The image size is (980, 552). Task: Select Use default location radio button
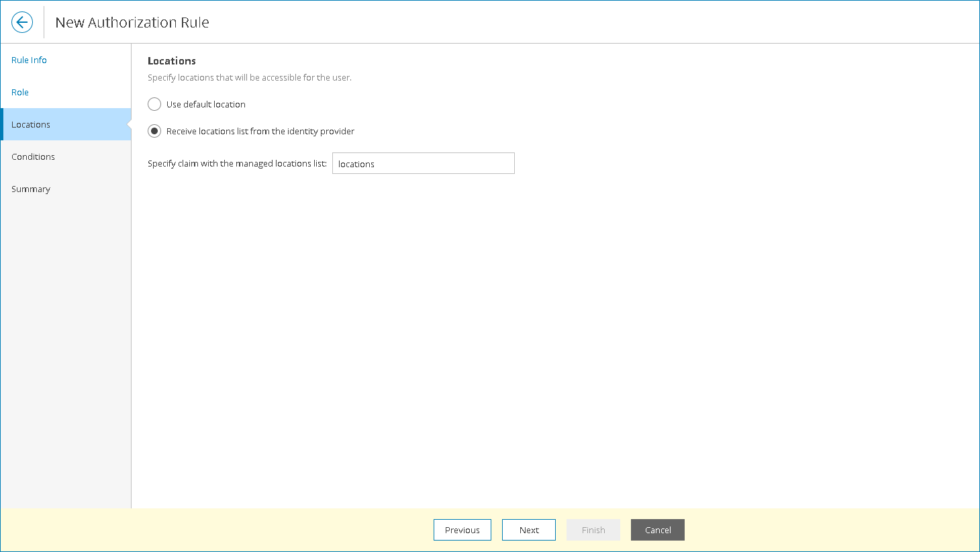tap(154, 104)
